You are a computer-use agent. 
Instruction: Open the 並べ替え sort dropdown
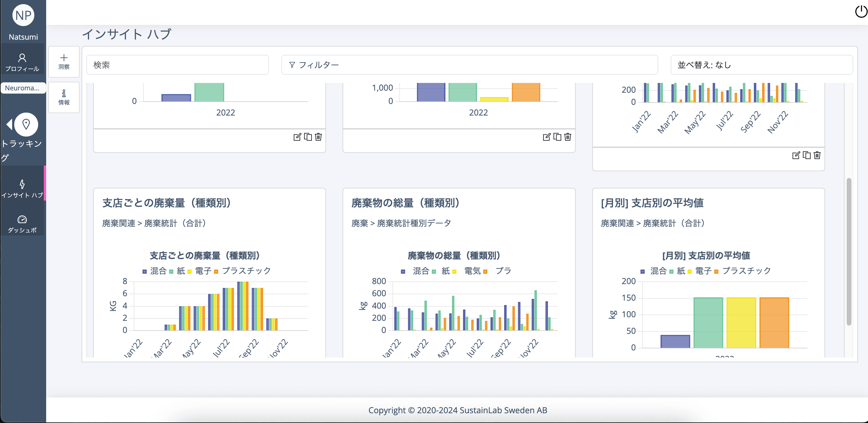[x=761, y=65]
